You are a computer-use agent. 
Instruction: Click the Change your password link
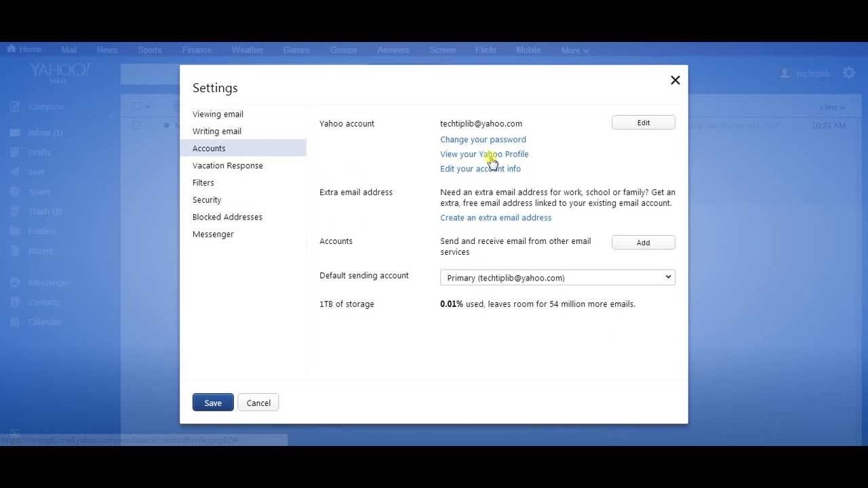coord(483,140)
